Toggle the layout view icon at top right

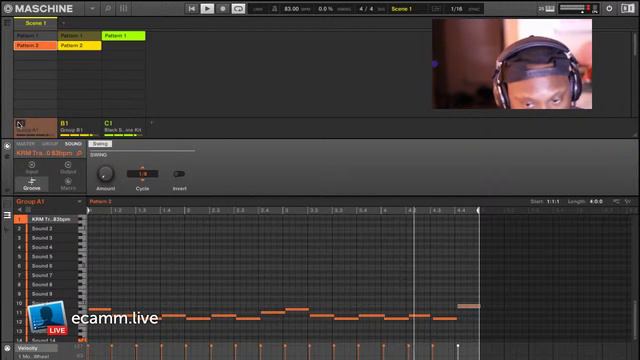[627, 9]
